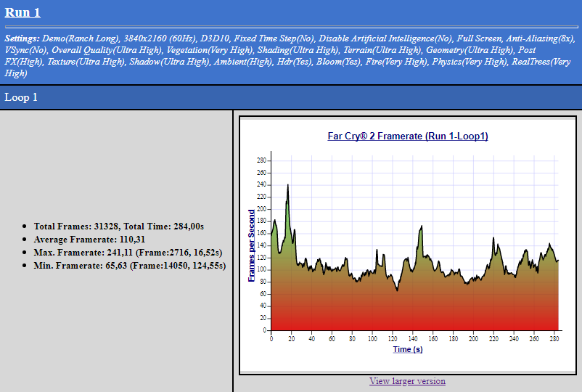
Task: Select the 'Average Framerate: 110,31' line
Action: coord(89,240)
